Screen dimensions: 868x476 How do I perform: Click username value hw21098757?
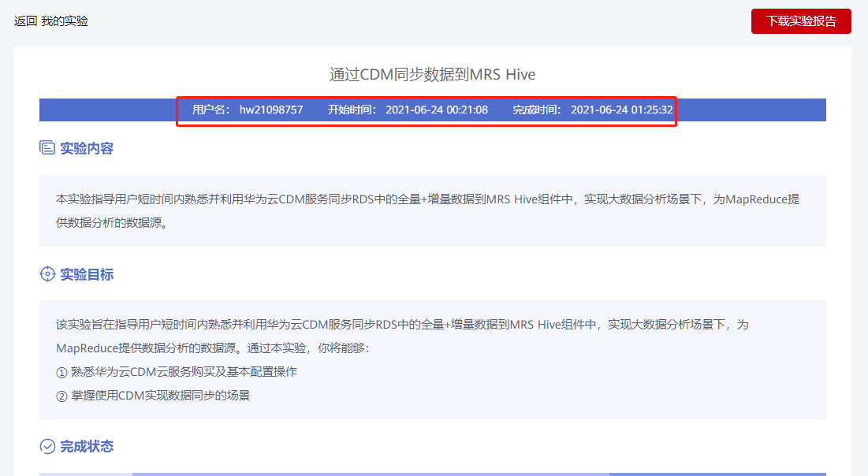tap(271, 110)
